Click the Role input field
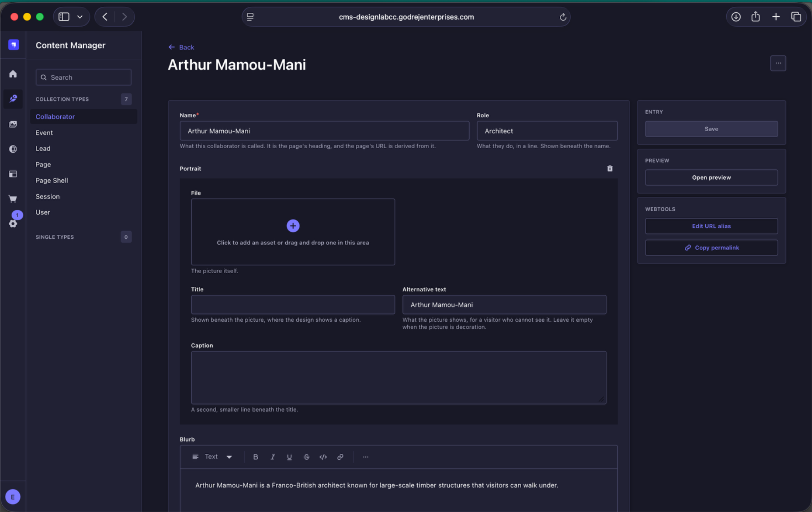 click(547, 131)
